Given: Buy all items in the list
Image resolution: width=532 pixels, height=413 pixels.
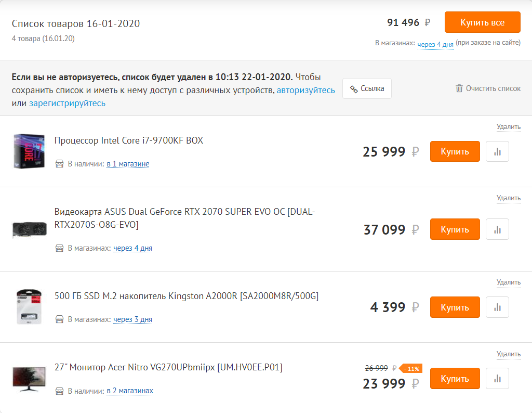Looking at the screenshot, I should coord(482,22).
